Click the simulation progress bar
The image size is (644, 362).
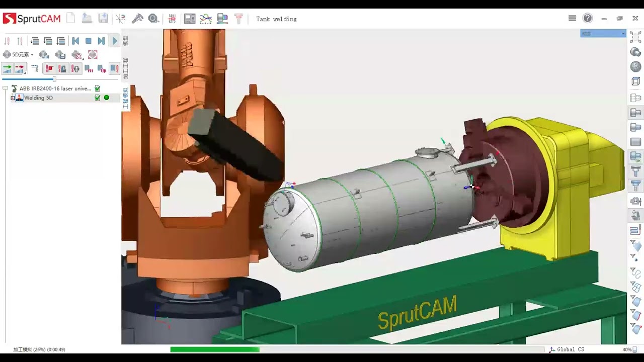tap(357, 349)
